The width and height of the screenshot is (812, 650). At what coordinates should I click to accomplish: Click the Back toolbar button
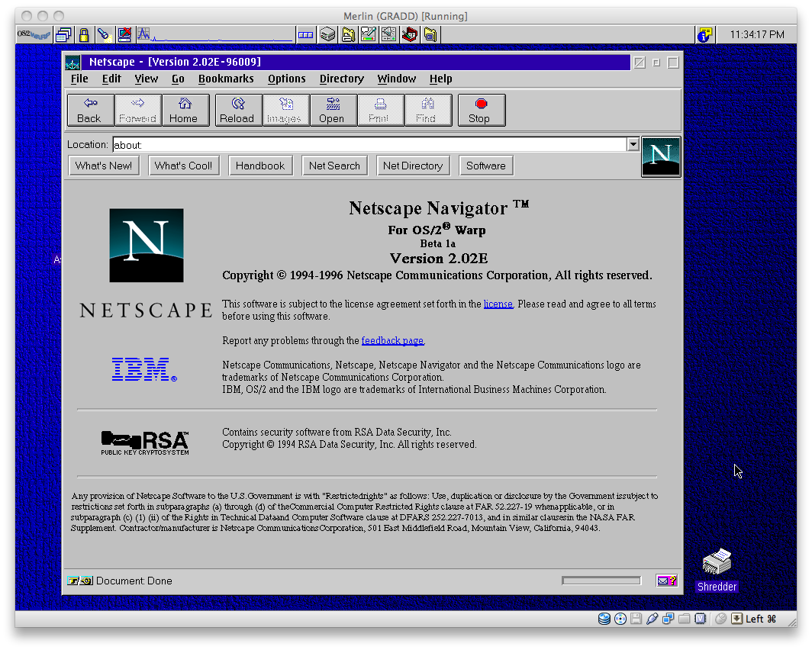tap(90, 110)
